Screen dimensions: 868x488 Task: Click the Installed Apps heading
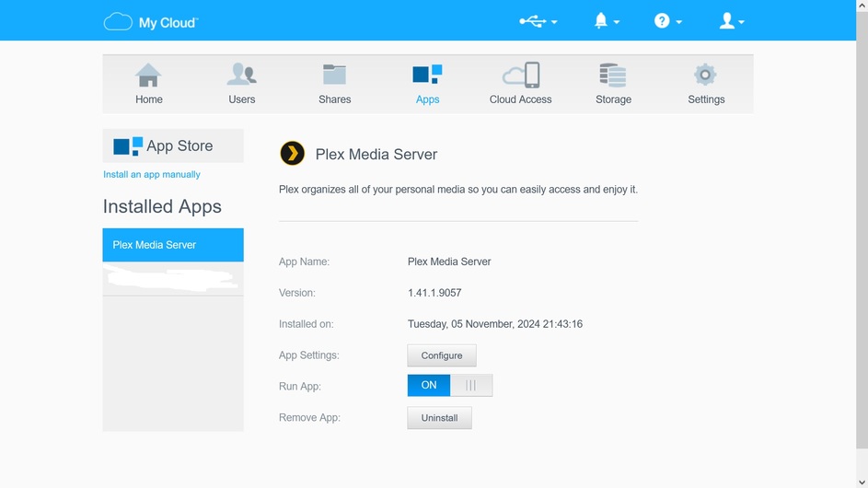click(162, 206)
